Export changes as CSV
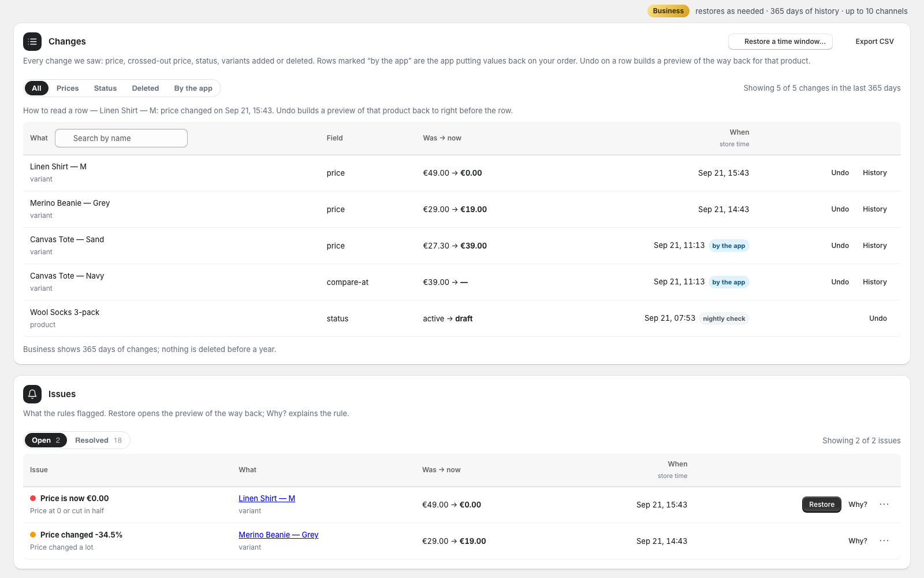Image resolution: width=924 pixels, height=578 pixels. point(874,42)
